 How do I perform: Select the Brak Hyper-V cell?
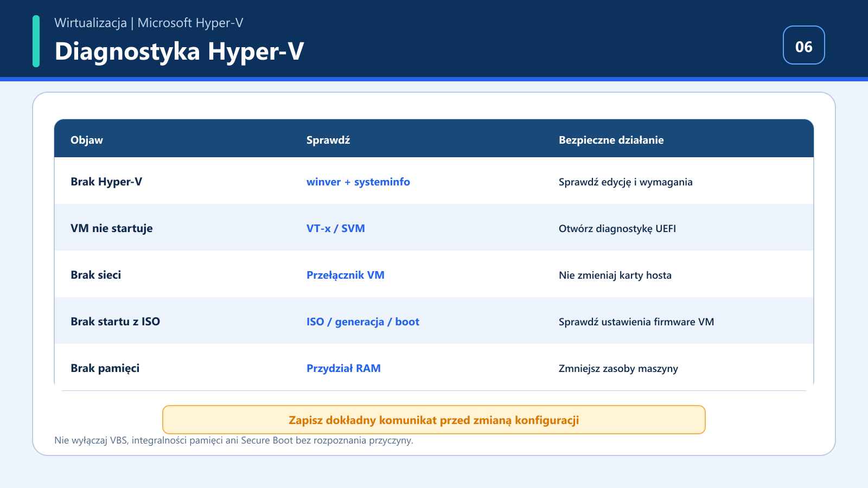pos(106,182)
